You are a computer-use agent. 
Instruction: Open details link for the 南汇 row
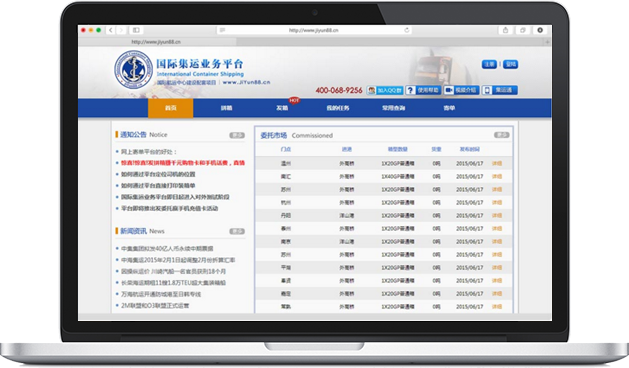tap(497, 177)
